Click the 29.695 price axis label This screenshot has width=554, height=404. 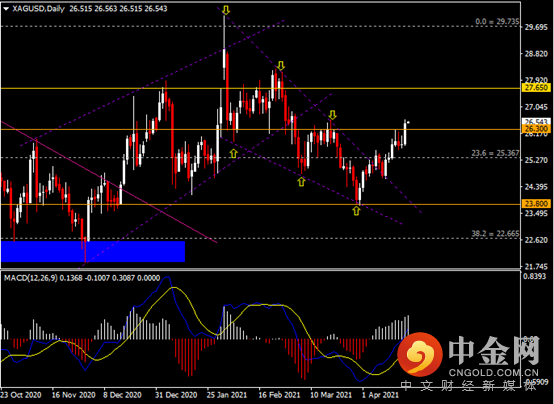(x=536, y=27)
